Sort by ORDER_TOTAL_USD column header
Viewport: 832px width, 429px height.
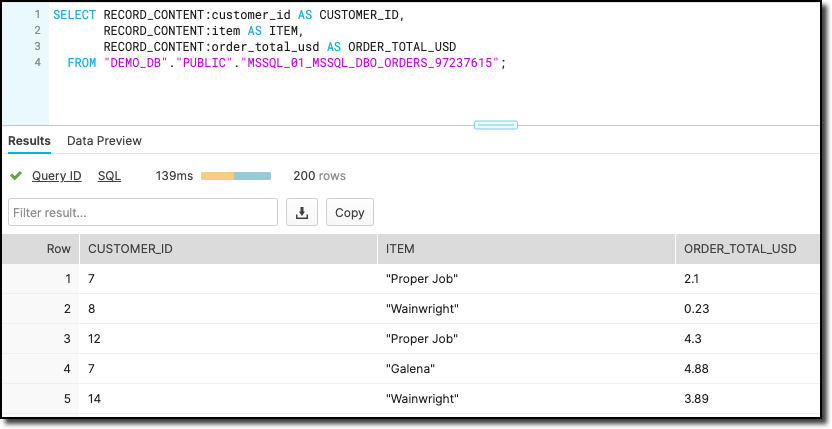click(x=740, y=249)
